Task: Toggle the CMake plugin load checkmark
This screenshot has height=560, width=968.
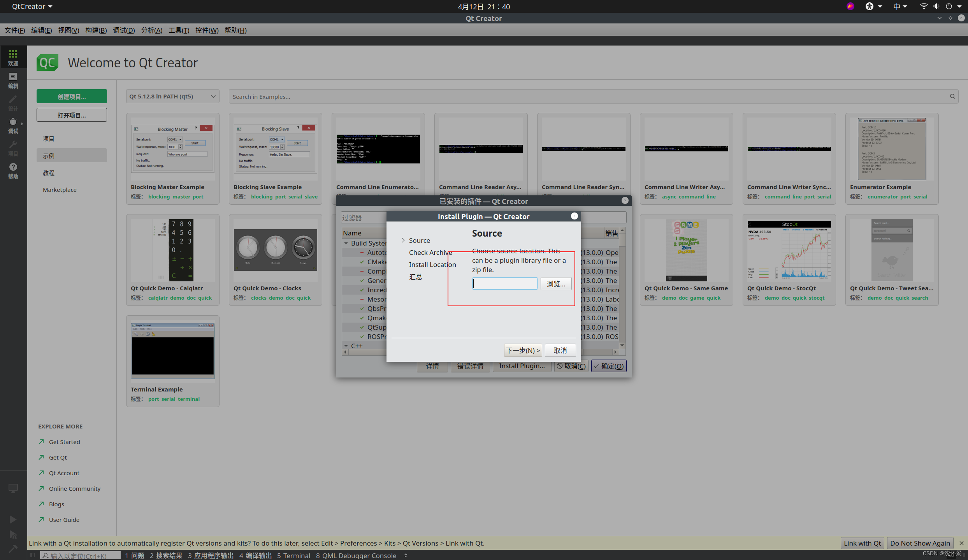Action: (362, 262)
